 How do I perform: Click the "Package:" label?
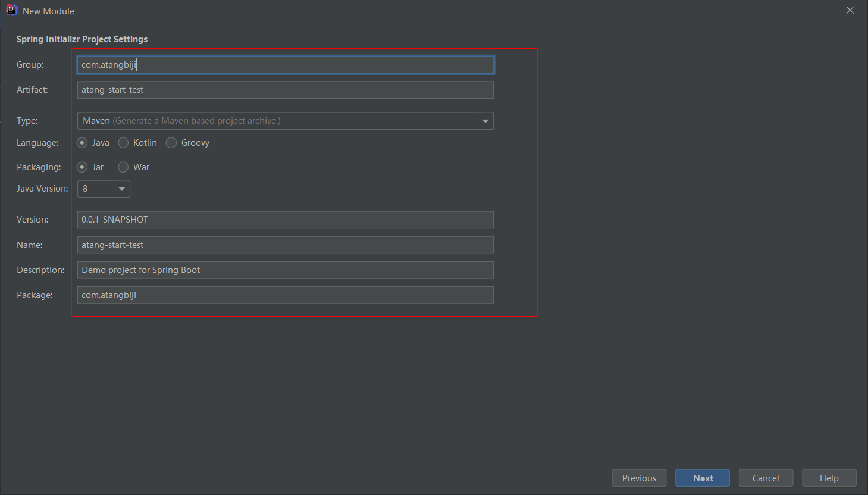[35, 295]
